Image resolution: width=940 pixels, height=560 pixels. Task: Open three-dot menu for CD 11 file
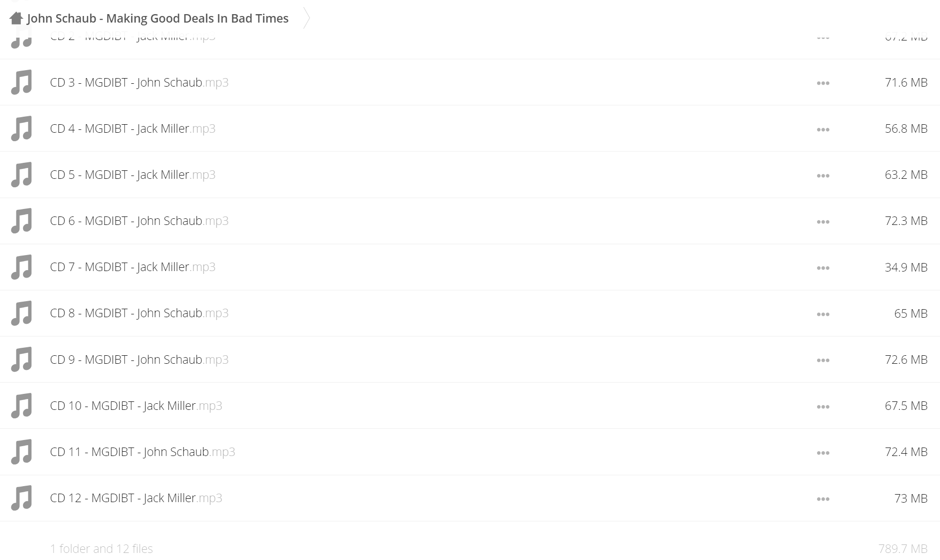823,453
